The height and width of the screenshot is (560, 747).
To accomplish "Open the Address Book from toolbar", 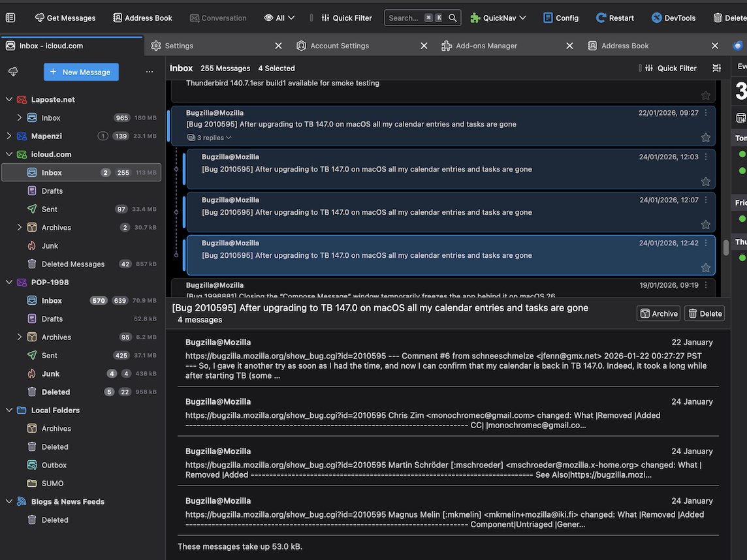I will pos(142,18).
